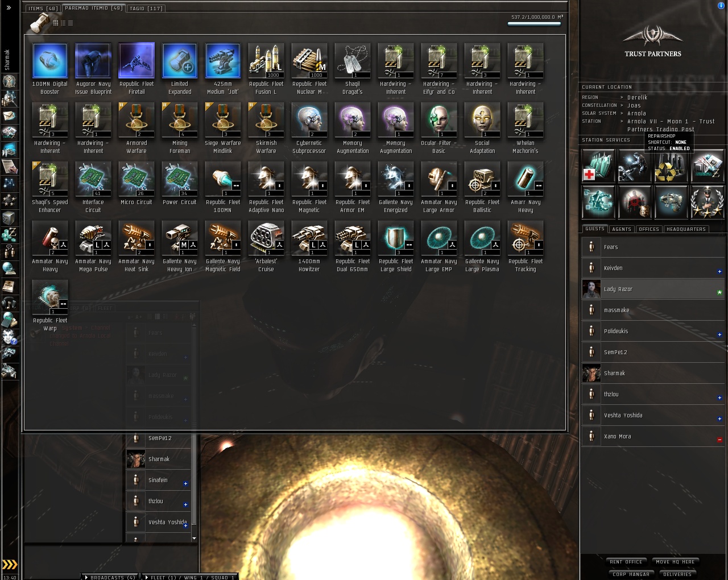Select Keivden in the guests list
Screen dimensions: 728x580
pos(653,268)
